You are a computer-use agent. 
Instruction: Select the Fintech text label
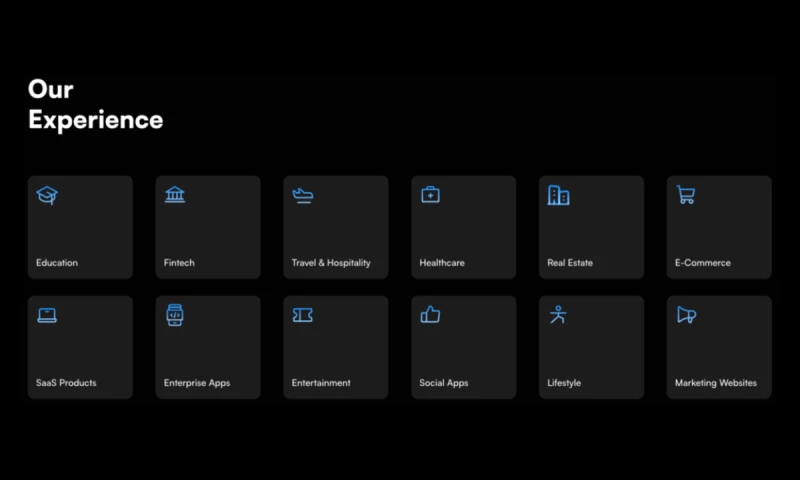[179, 263]
